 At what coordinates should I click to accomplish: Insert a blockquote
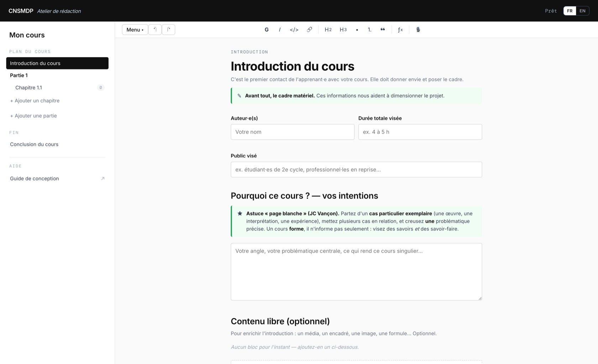383,30
